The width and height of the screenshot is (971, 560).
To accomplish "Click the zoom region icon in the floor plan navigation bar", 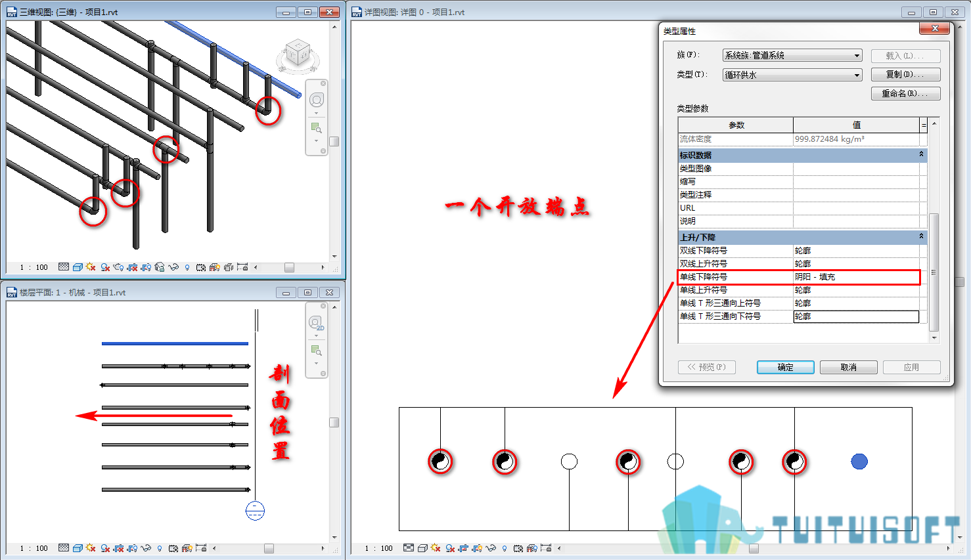I will (x=317, y=350).
